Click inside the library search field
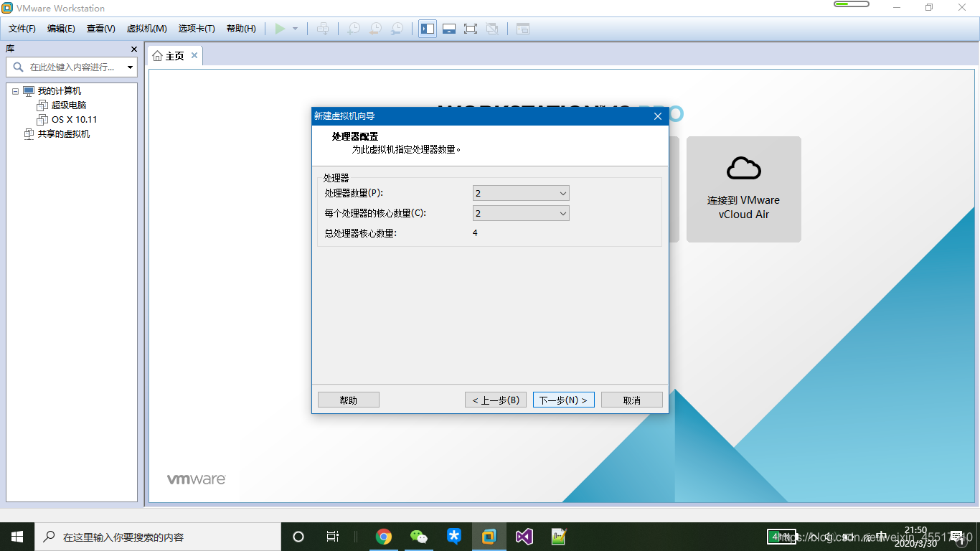Viewport: 980px width, 551px height. (x=72, y=67)
